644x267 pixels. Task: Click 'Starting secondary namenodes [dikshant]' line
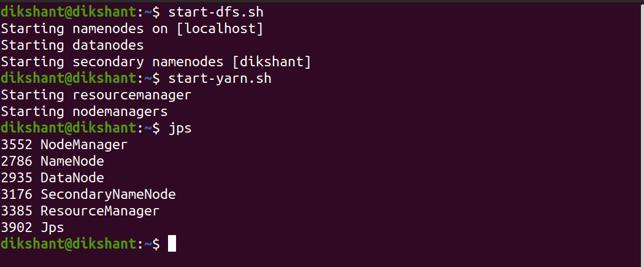point(156,61)
